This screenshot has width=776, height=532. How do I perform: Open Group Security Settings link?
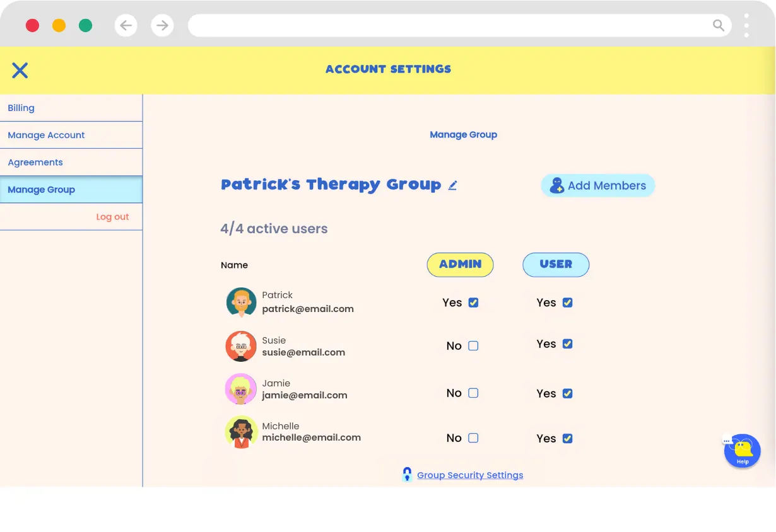point(470,475)
